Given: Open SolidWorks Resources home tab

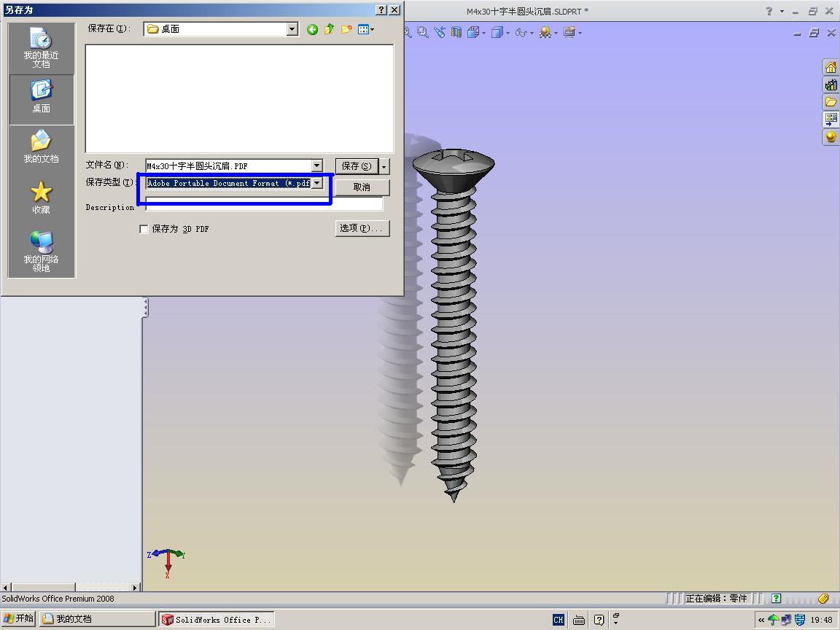Looking at the screenshot, I should tap(831, 68).
